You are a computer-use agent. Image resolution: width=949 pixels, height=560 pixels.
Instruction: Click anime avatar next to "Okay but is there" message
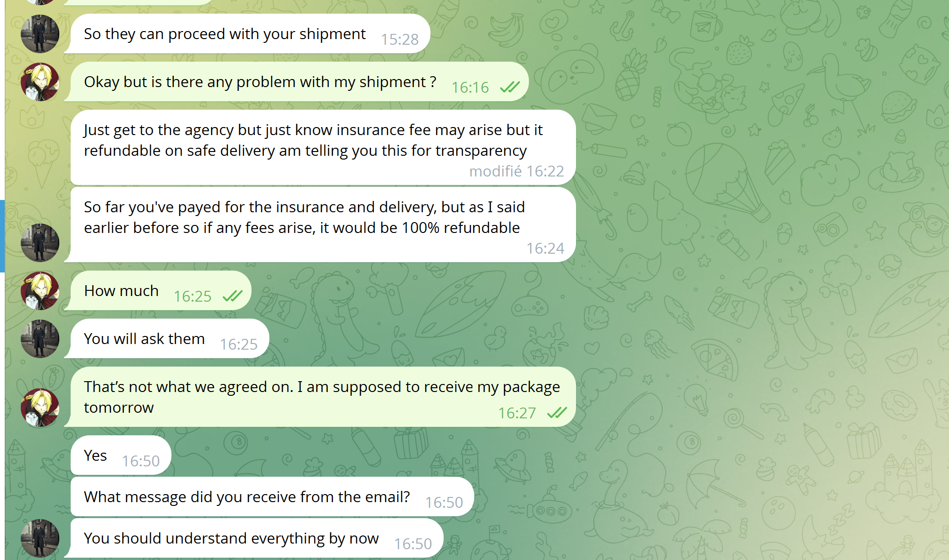click(x=40, y=82)
